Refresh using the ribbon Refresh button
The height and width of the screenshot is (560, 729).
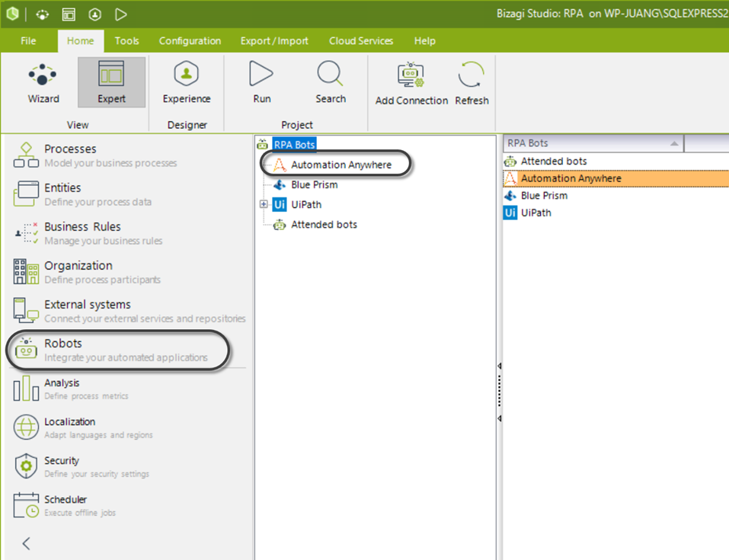pos(472,84)
